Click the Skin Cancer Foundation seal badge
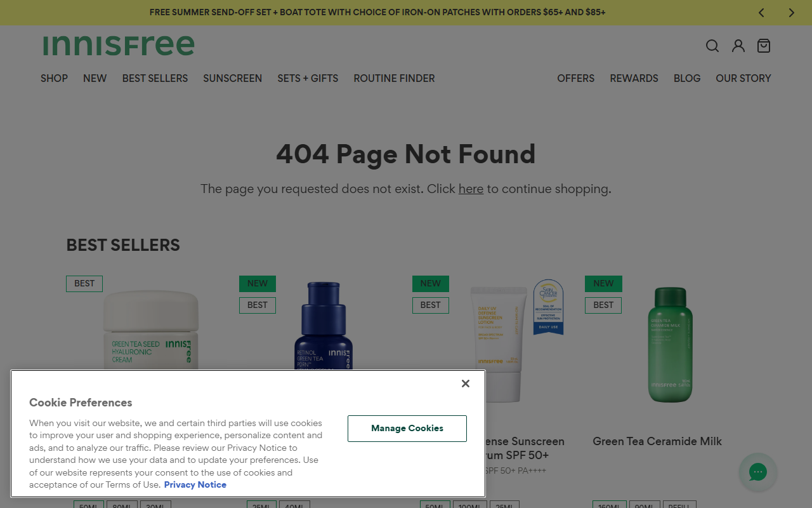The image size is (812, 508). click(548, 307)
